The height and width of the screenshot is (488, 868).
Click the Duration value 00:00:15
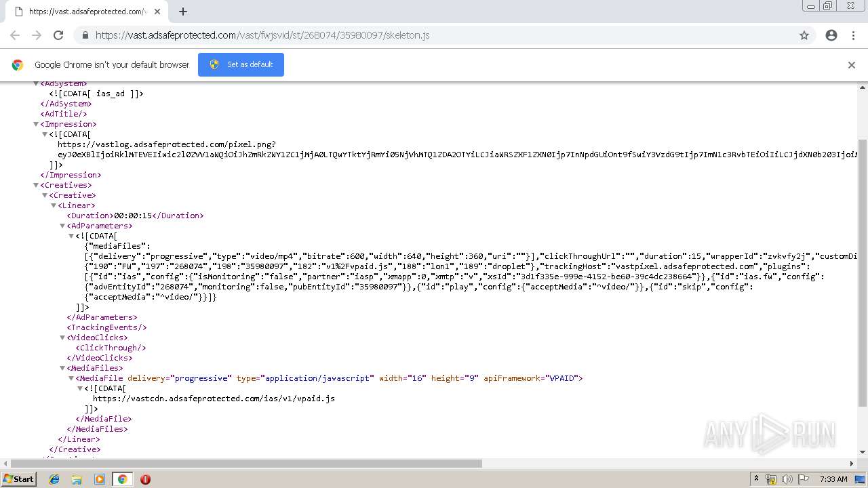click(x=132, y=216)
